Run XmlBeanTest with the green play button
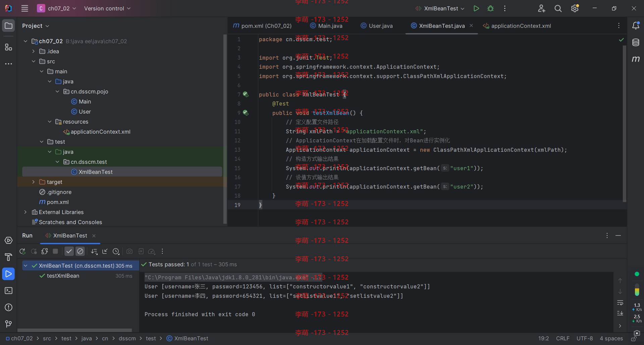This screenshot has width=644, height=345. tap(476, 8)
